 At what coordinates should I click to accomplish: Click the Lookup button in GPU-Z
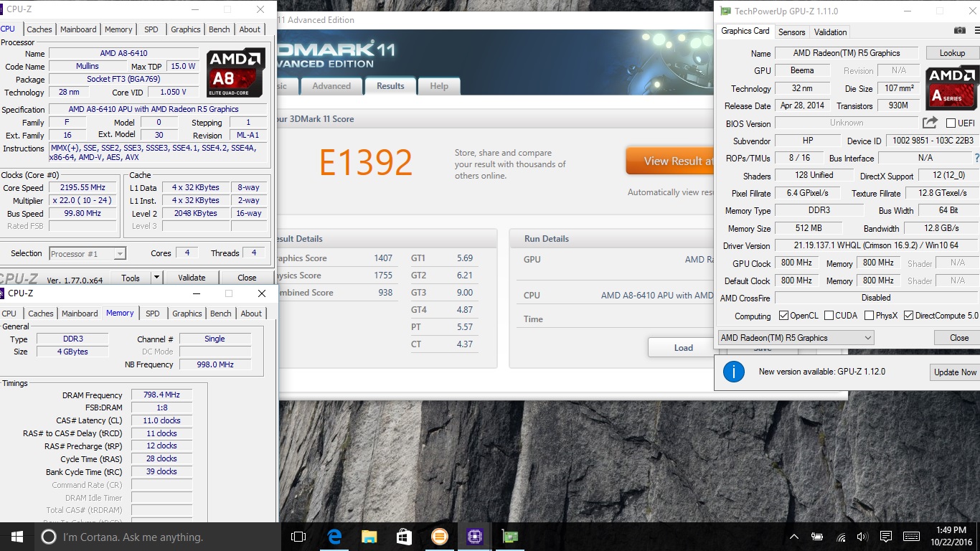click(952, 53)
